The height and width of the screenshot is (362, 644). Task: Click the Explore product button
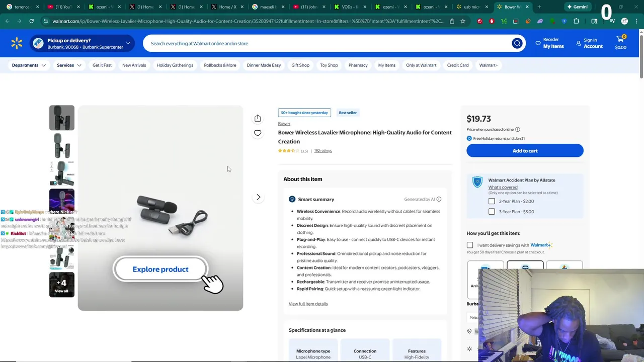pos(160,269)
